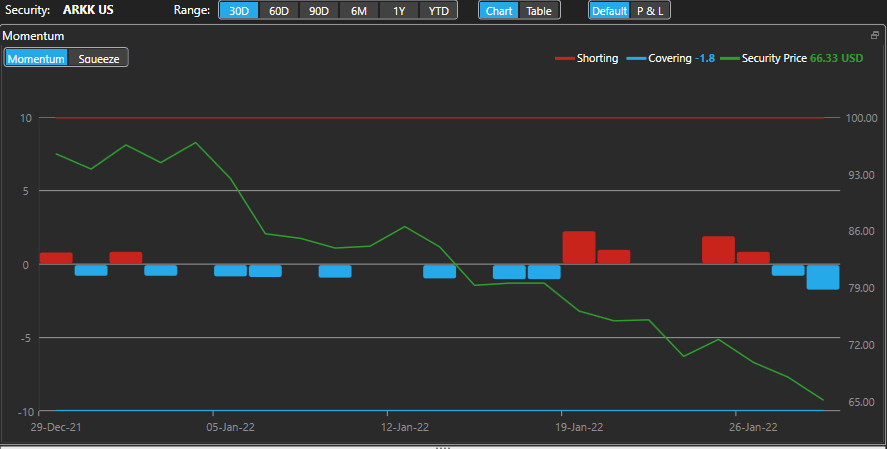Switch to Table view
The image size is (887, 449).
[538, 11]
